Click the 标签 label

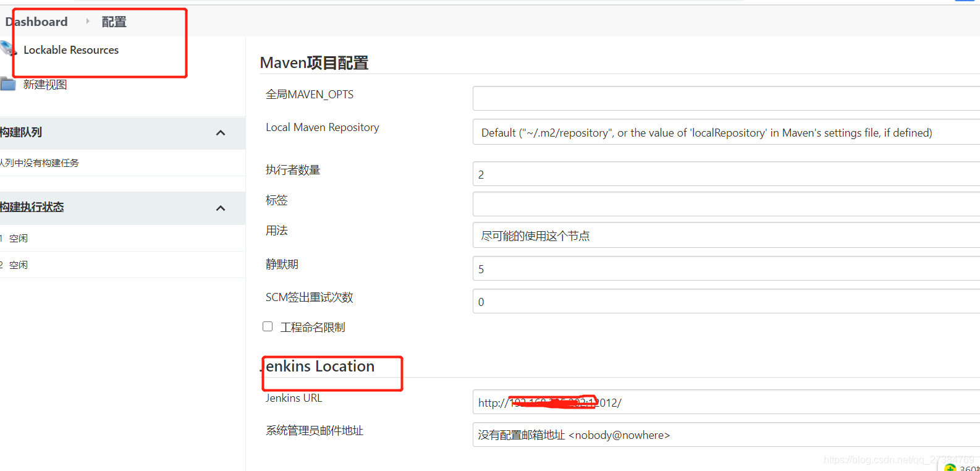coord(277,200)
